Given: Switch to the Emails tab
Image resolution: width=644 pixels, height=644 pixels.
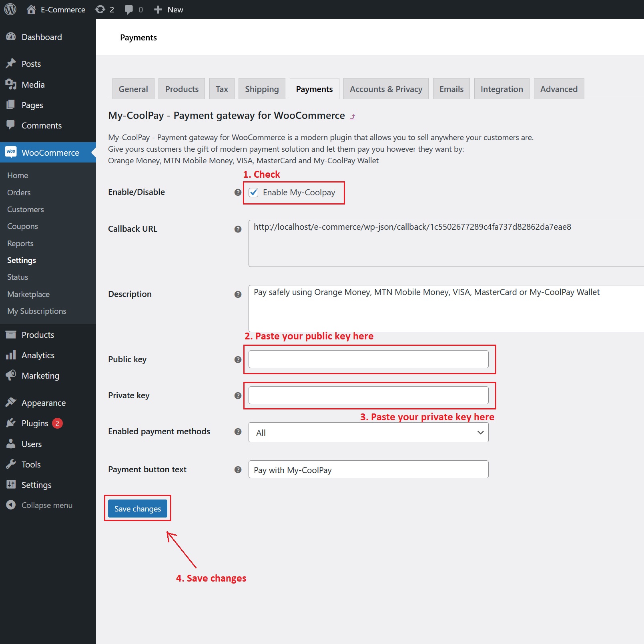Looking at the screenshot, I should tap(451, 89).
